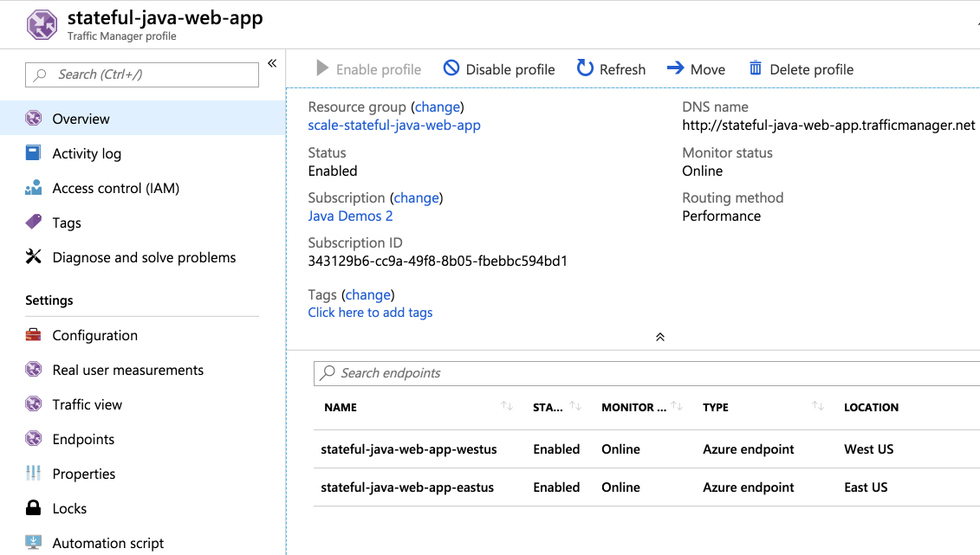The height and width of the screenshot is (555, 980).
Task: Open Automation script
Action: point(108,543)
